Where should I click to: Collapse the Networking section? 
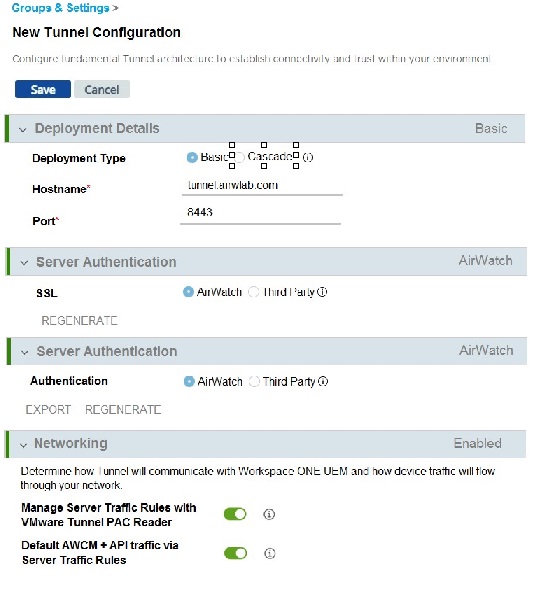tap(23, 445)
